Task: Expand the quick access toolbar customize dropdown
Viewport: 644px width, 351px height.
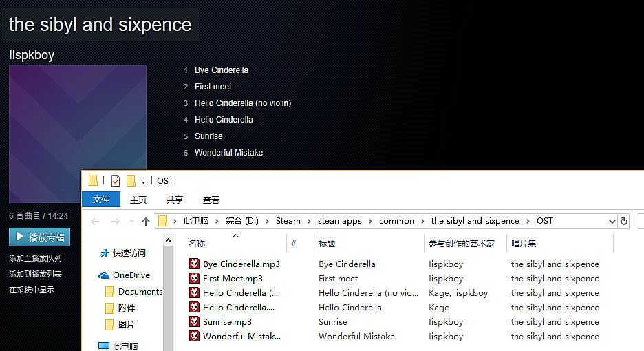Action: 143,181
